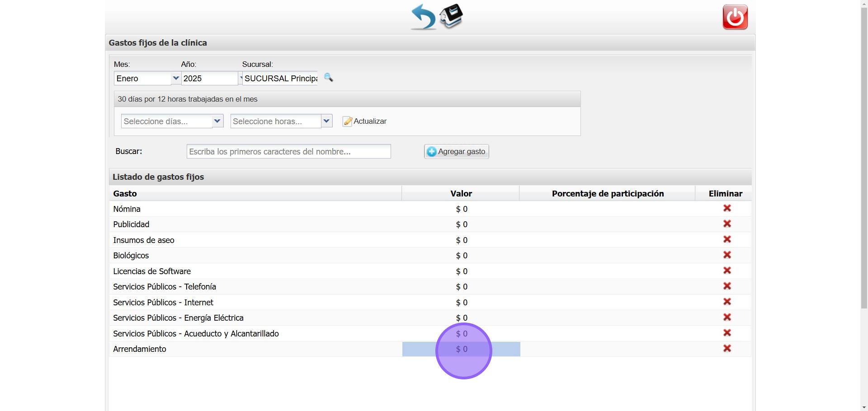Delete the Publicidad expense row
Image resolution: width=868 pixels, height=411 pixels.
click(727, 224)
